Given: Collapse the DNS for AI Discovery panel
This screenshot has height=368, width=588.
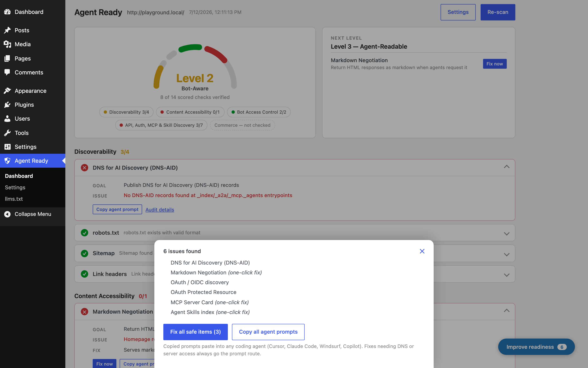Looking at the screenshot, I should click(x=507, y=167).
